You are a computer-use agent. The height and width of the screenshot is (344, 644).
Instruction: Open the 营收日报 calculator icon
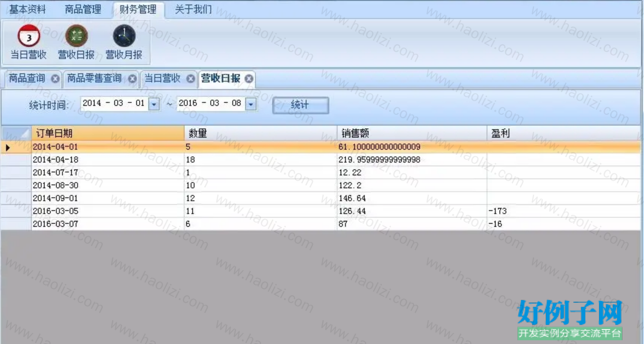[x=76, y=36]
